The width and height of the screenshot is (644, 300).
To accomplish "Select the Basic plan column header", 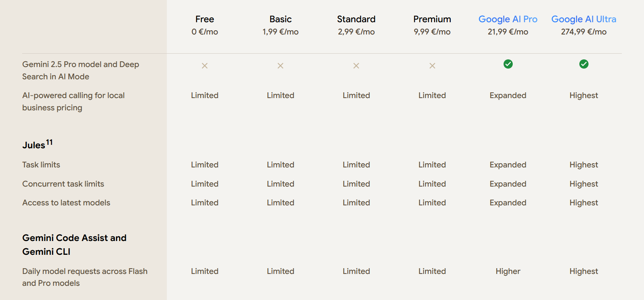I will [x=280, y=19].
